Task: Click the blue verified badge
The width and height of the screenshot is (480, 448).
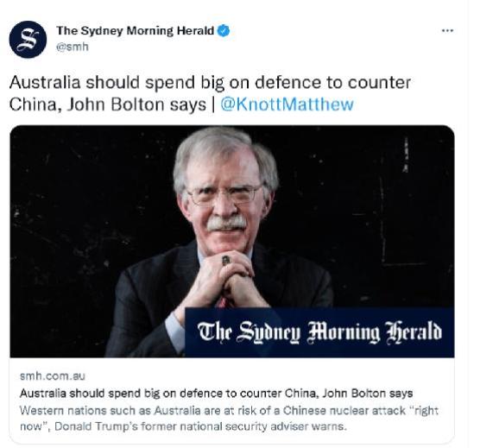Action: (x=224, y=31)
